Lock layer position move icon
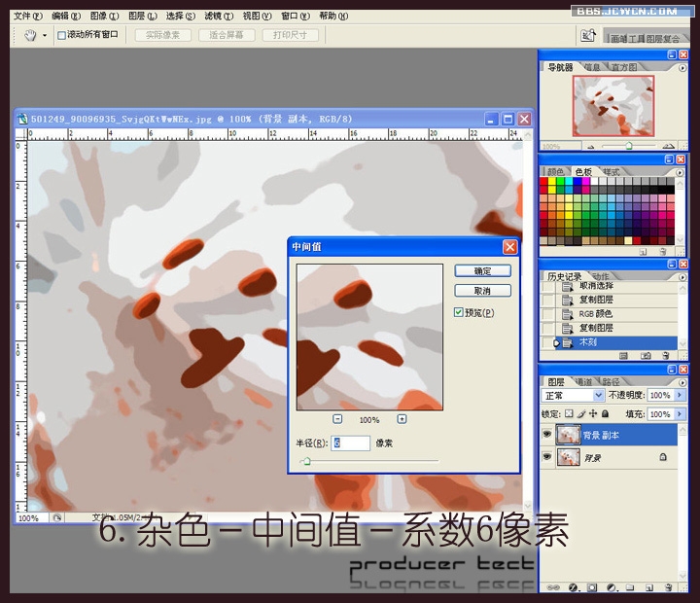Viewport: 700px width, 603px height. (593, 413)
